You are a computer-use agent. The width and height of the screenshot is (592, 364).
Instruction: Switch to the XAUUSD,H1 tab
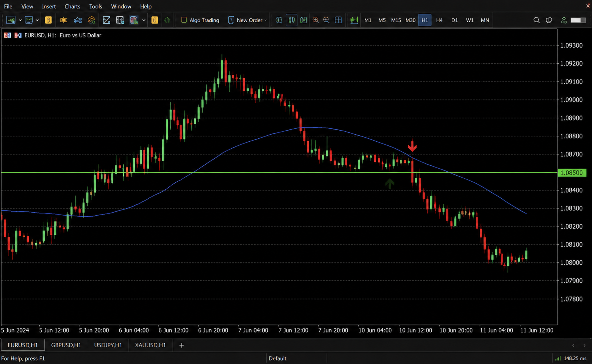pyautogui.click(x=150, y=345)
